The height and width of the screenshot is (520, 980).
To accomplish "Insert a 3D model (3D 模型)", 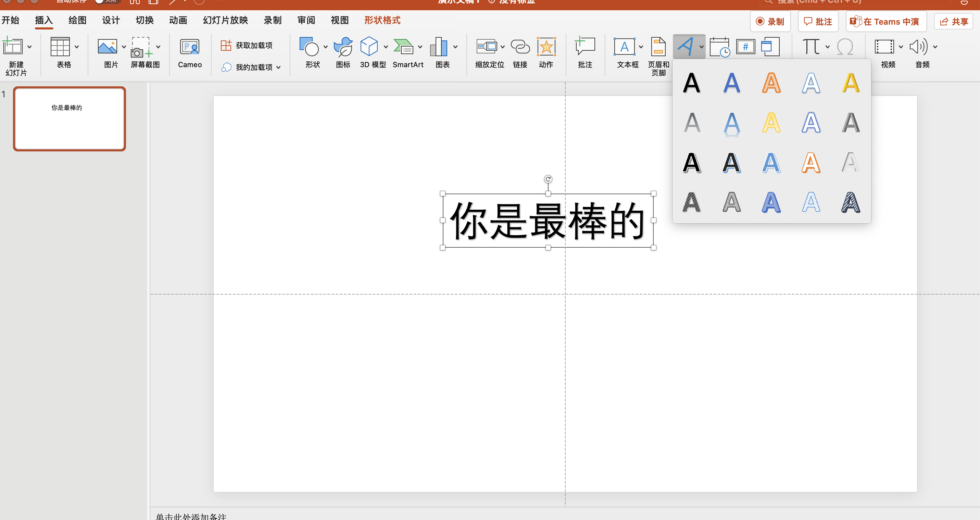I will [x=369, y=47].
